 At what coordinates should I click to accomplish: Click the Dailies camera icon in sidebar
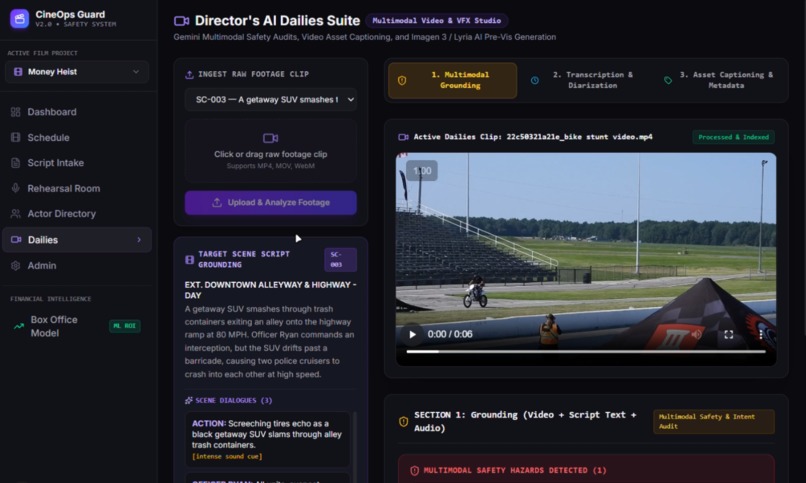(x=16, y=239)
